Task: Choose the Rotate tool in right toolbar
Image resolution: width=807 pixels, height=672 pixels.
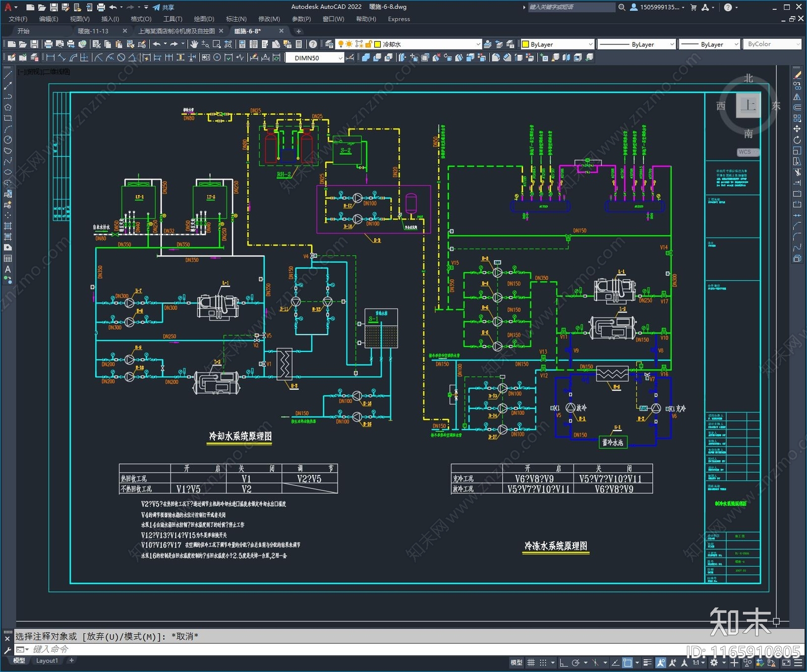Action: (x=797, y=140)
